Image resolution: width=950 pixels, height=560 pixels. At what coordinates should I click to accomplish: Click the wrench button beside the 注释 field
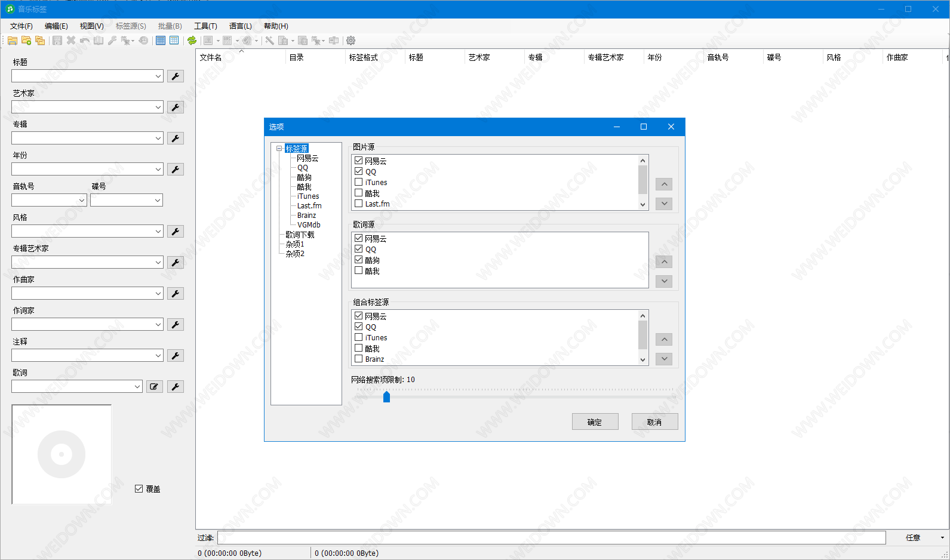[x=176, y=356]
